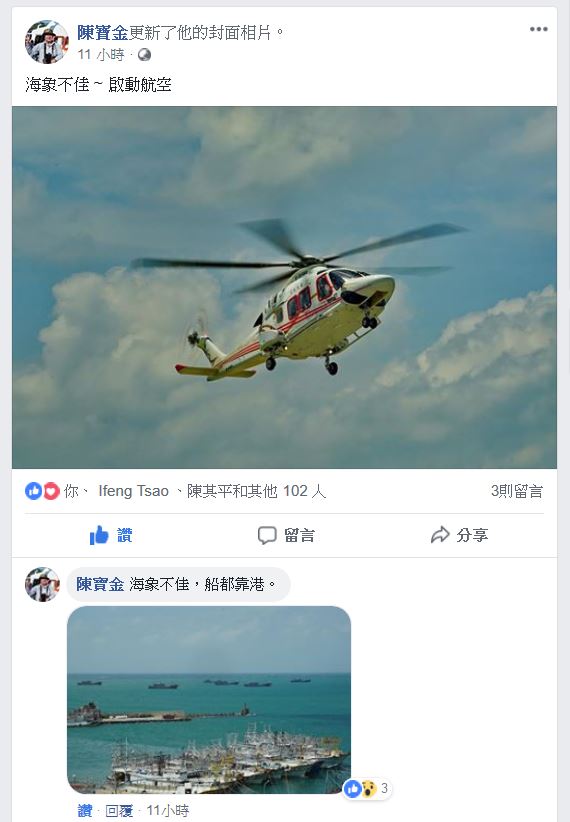Viewport: 570px width, 822px height.
Task: Open the Ifeng Tsao profile link
Action: coord(133,491)
